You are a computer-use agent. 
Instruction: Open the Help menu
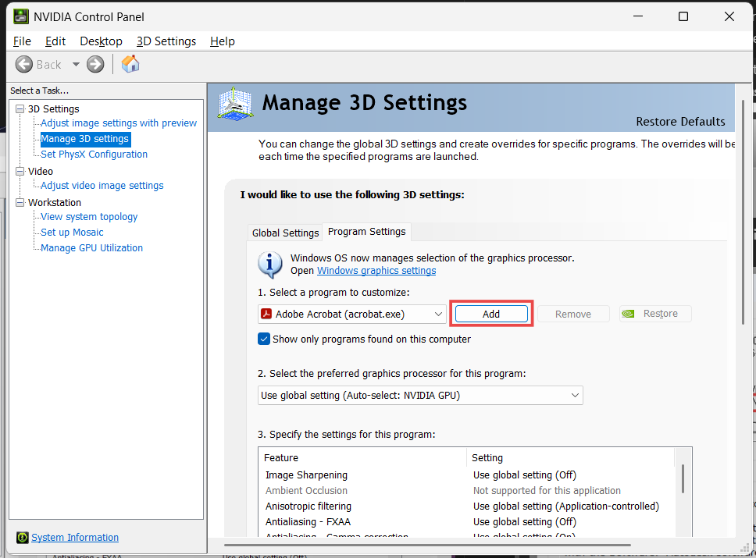pyautogui.click(x=223, y=41)
